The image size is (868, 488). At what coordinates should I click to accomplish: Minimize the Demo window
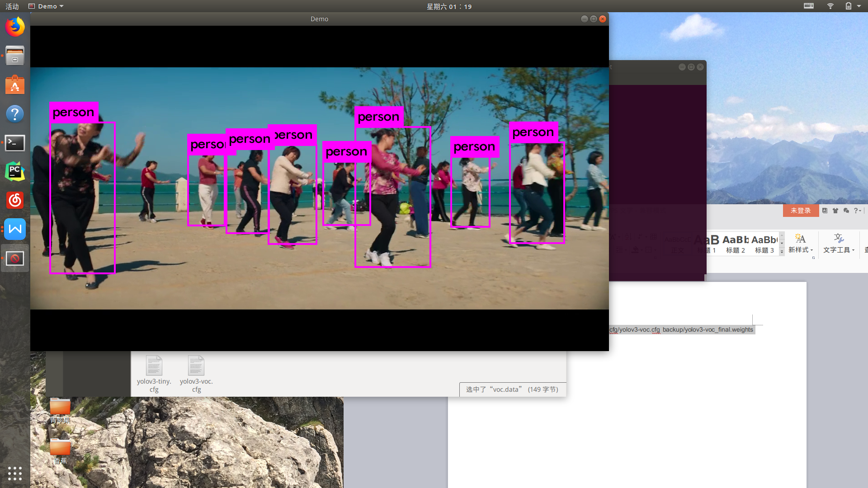click(585, 19)
